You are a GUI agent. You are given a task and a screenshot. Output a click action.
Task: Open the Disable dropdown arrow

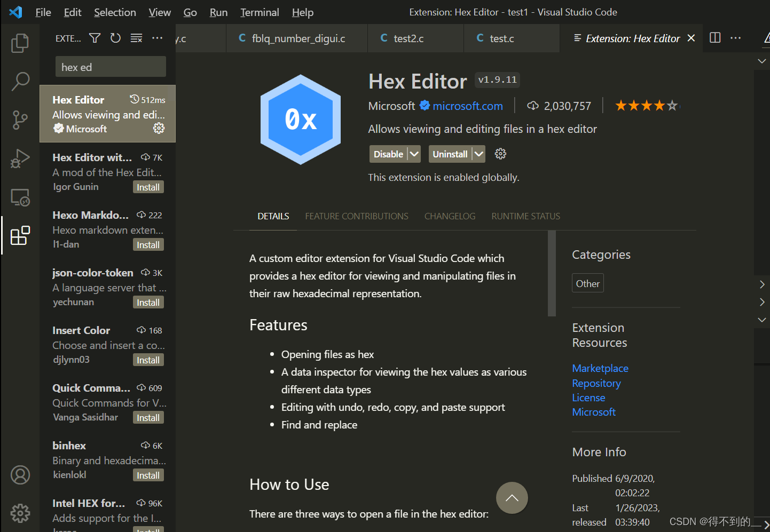[414, 154]
